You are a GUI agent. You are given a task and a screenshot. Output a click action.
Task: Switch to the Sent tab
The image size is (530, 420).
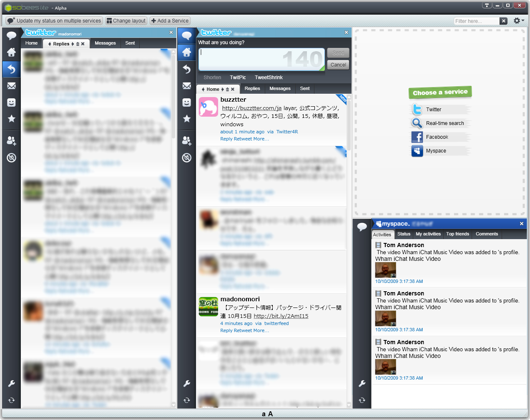click(x=130, y=43)
